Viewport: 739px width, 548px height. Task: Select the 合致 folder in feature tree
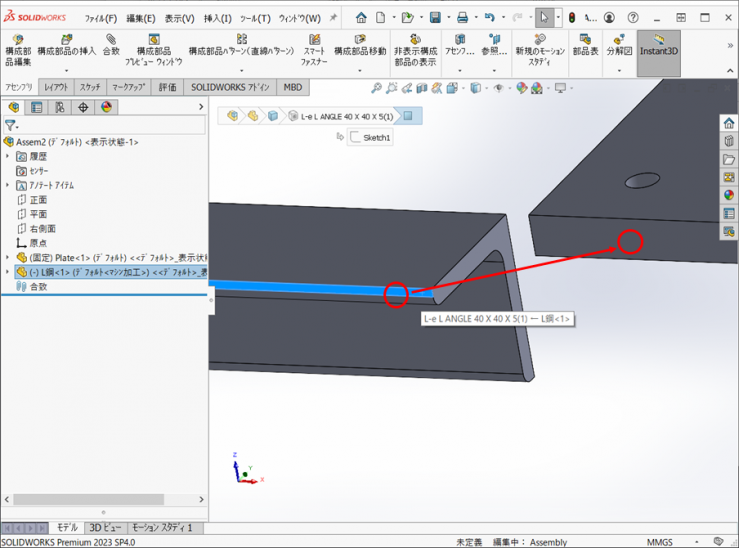point(37,286)
